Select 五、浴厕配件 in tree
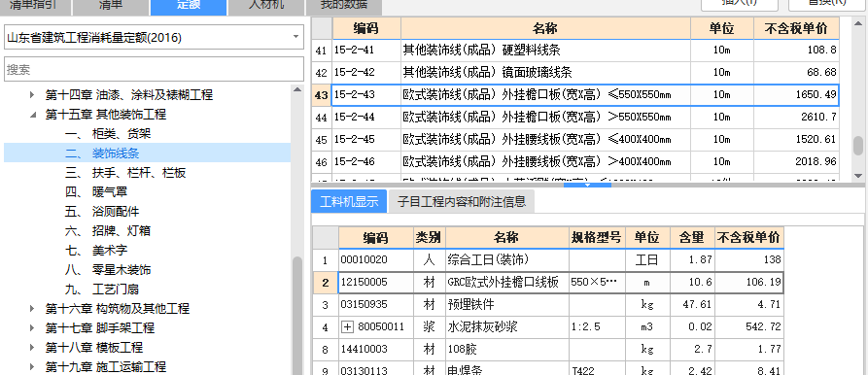This screenshot has width=868, height=375. click(102, 211)
